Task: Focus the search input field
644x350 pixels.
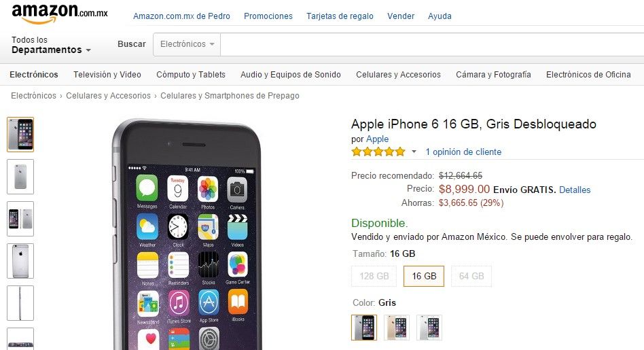Action: [432, 44]
